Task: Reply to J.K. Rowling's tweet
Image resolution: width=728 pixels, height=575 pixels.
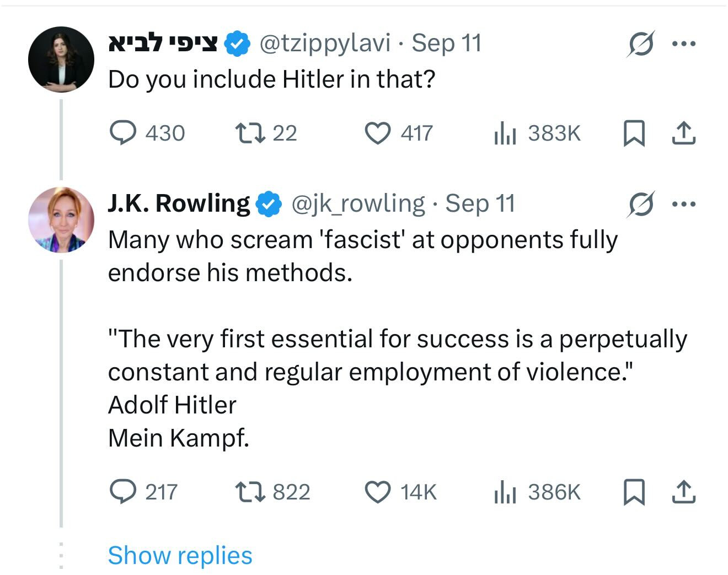Action: [x=123, y=491]
